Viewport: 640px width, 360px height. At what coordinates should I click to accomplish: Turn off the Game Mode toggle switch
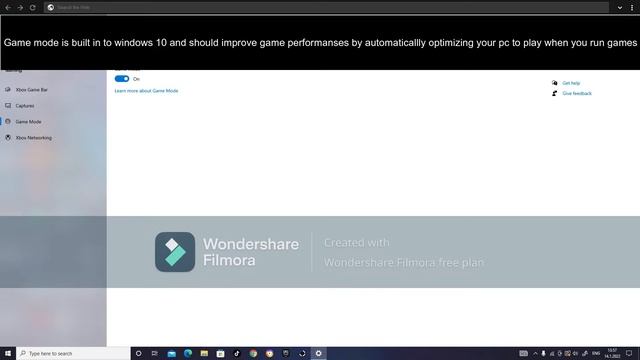click(122, 79)
